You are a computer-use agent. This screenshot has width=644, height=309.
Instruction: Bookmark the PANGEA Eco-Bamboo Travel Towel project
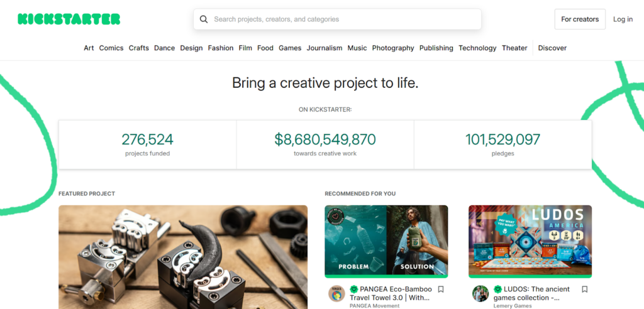441,290
